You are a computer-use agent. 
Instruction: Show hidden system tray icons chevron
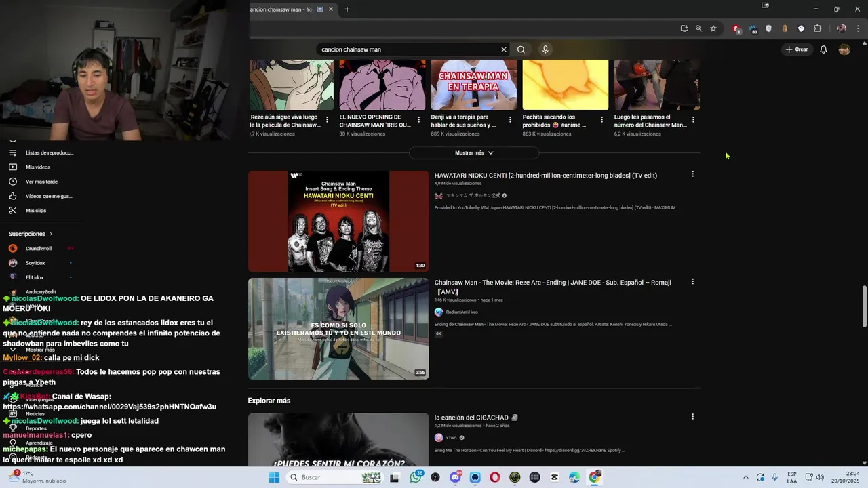(746, 477)
